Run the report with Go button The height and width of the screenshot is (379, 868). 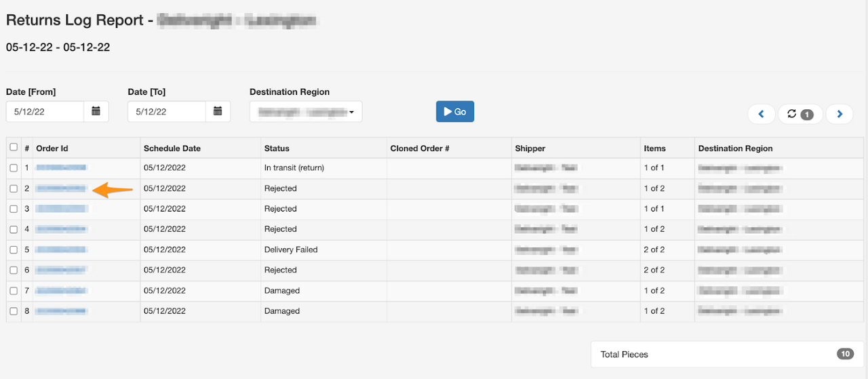pos(455,112)
